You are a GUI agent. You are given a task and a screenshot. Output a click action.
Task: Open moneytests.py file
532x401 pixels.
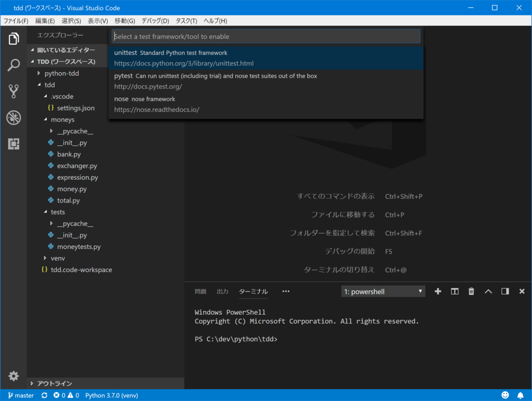[x=79, y=247]
